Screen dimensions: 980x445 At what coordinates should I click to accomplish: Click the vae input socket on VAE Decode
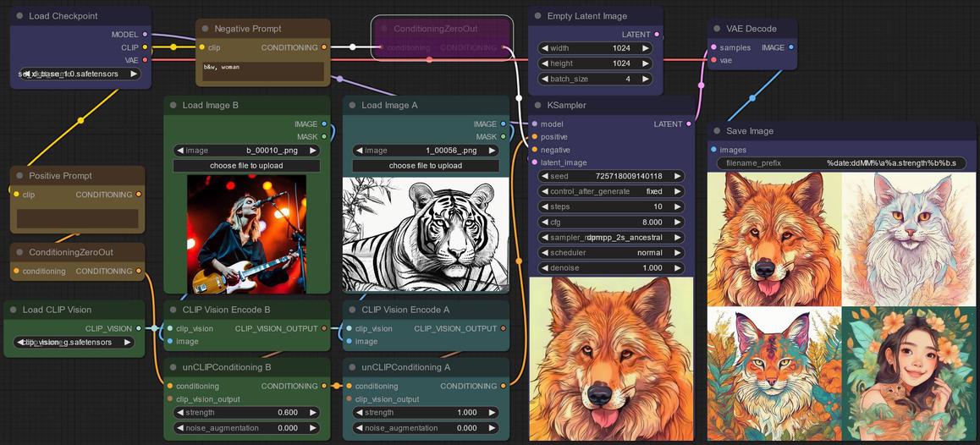[x=713, y=60]
